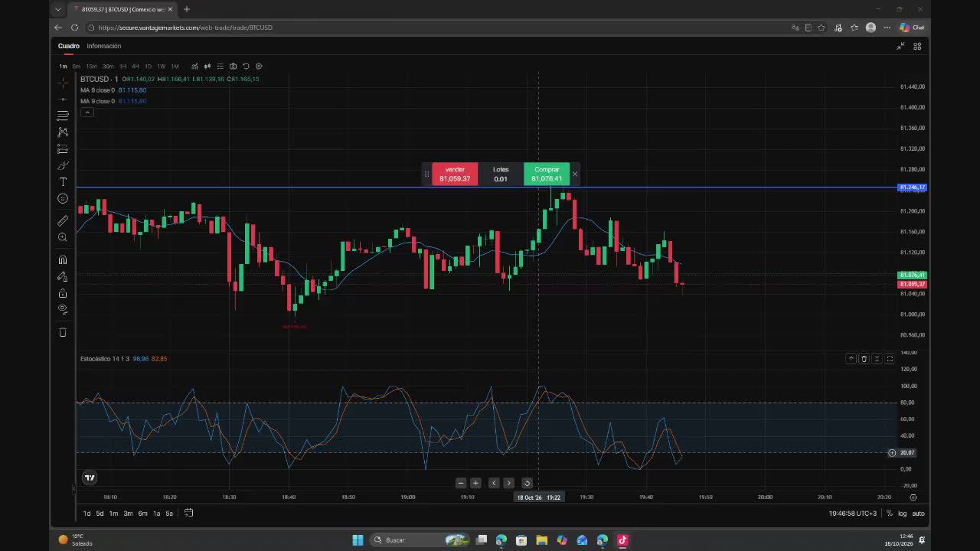The height and width of the screenshot is (551, 980).
Task: Open Windows Start menu on taskbar
Action: pyautogui.click(x=358, y=540)
